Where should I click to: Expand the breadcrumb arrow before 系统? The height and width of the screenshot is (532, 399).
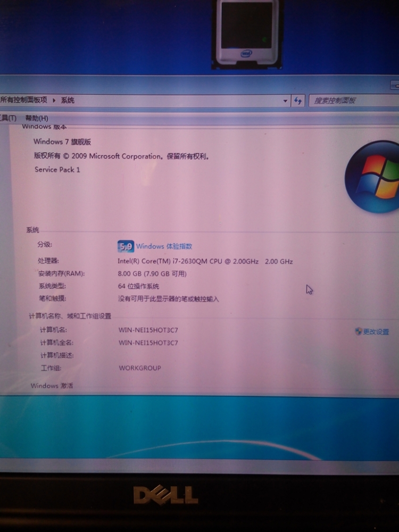(54, 101)
